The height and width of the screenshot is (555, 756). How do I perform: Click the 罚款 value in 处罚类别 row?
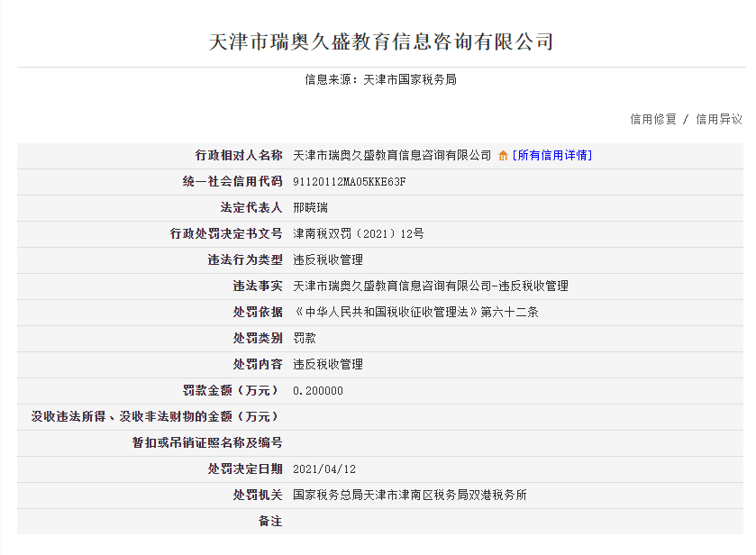[305, 338]
